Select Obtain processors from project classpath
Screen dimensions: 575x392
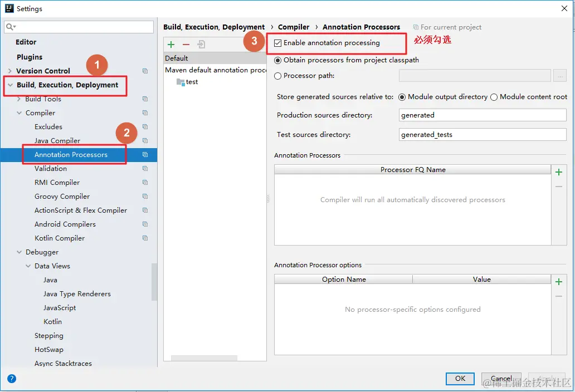[x=278, y=60]
